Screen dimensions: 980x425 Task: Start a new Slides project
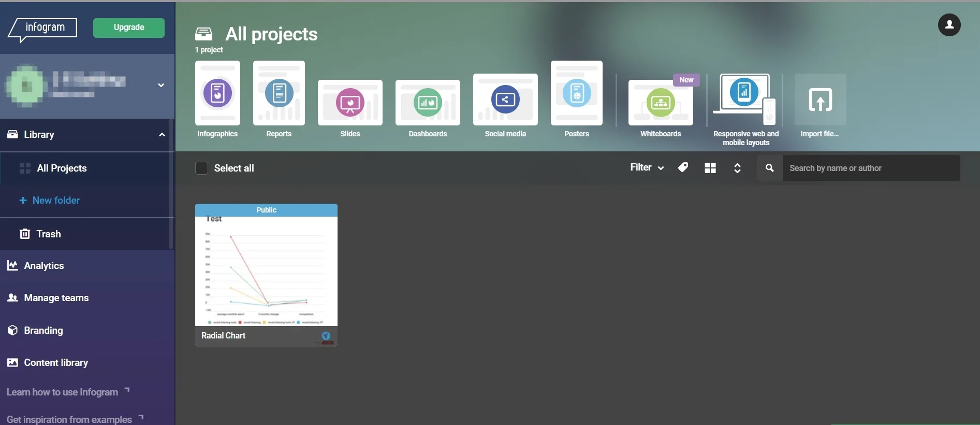tap(350, 103)
